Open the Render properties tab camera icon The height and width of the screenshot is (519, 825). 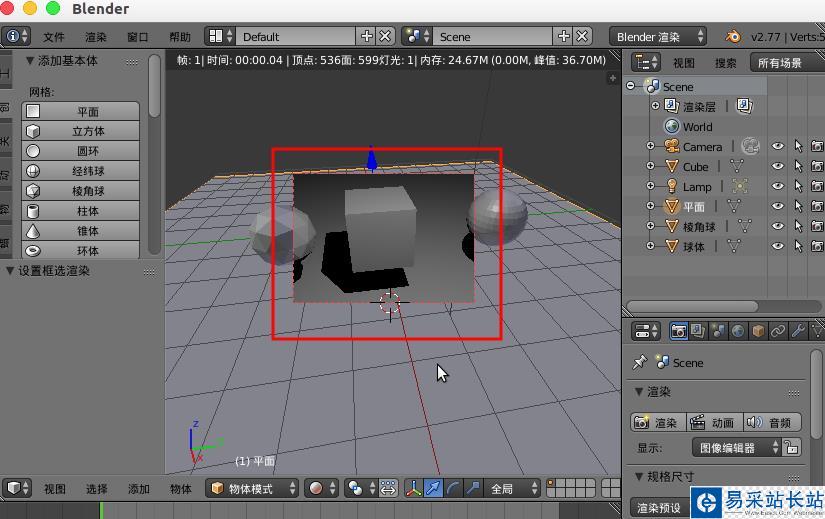click(x=678, y=331)
